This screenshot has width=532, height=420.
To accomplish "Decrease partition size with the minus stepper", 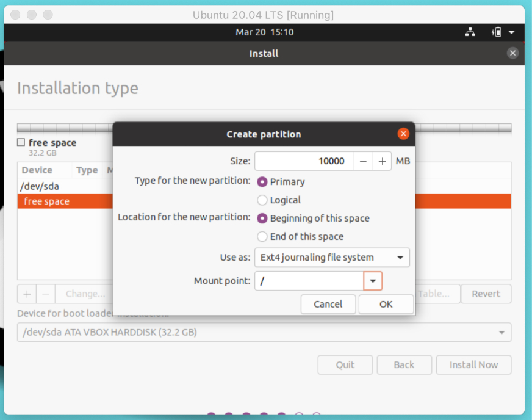I will [363, 161].
